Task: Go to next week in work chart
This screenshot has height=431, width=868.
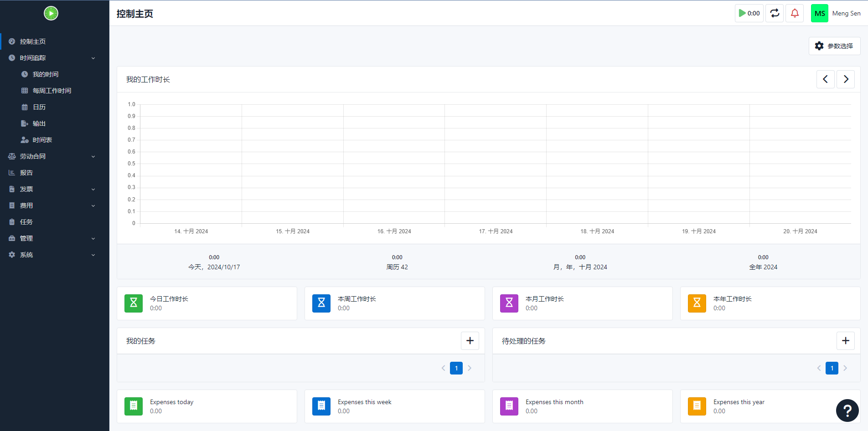Action: [846, 79]
